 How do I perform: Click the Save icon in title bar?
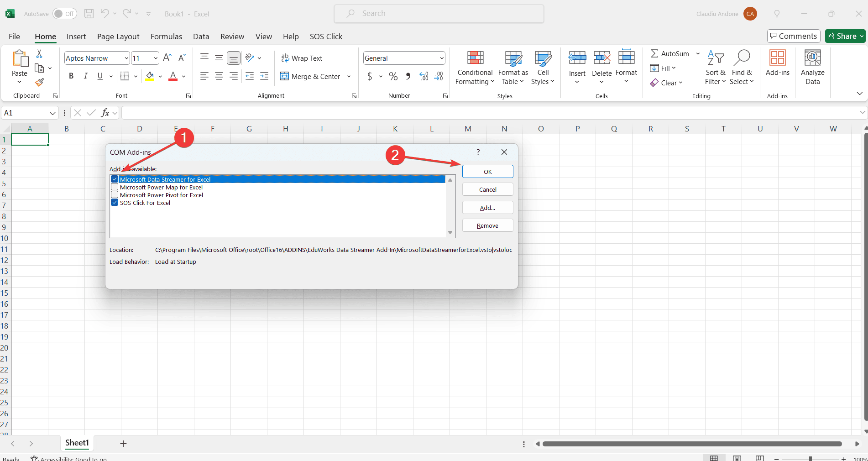point(89,14)
